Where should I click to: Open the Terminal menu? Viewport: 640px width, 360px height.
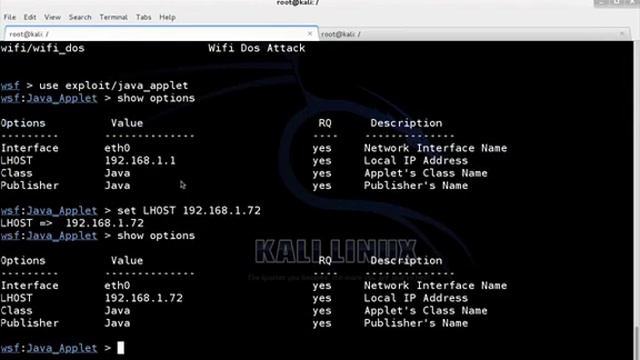113,17
